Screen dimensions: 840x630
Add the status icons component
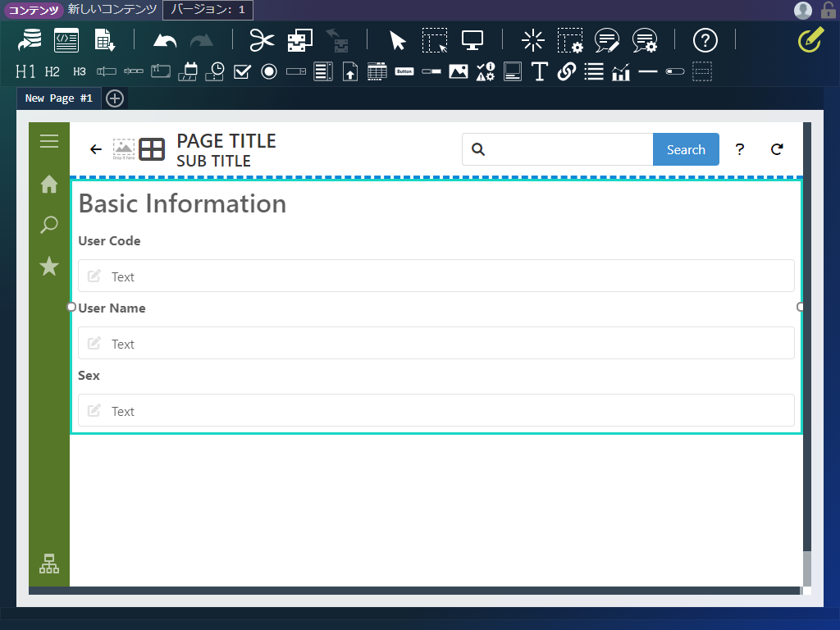[486, 71]
